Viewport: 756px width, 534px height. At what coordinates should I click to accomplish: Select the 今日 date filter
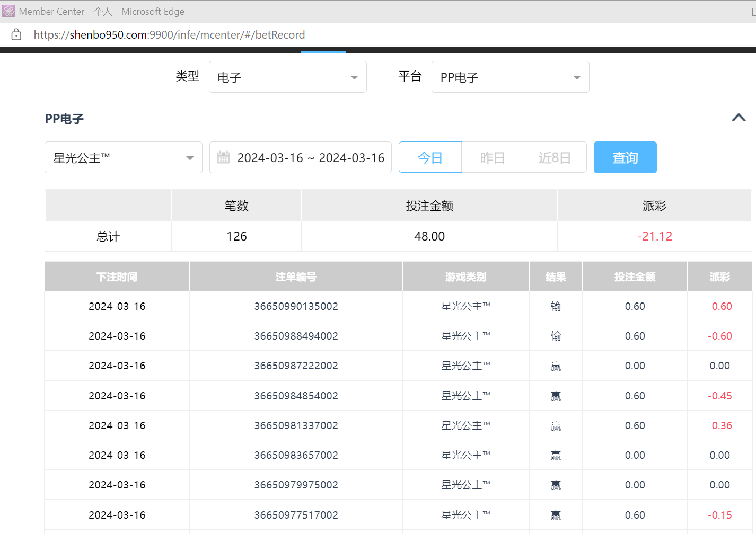[x=430, y=158]
